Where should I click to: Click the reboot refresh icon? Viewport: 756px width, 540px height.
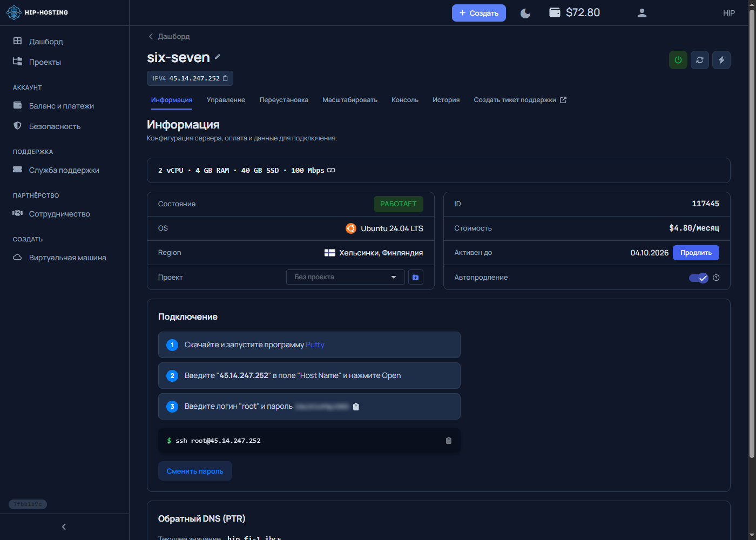click(700, 60)
